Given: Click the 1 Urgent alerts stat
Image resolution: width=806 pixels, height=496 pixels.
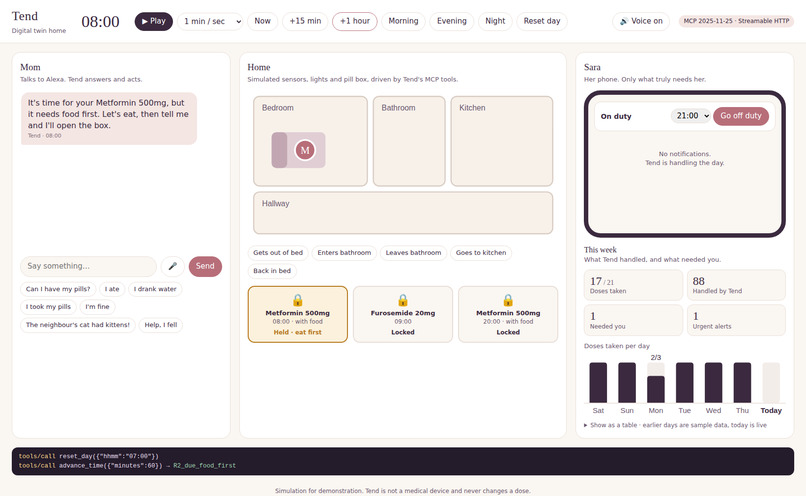Looking at the screenshot, I should [736, 320].
